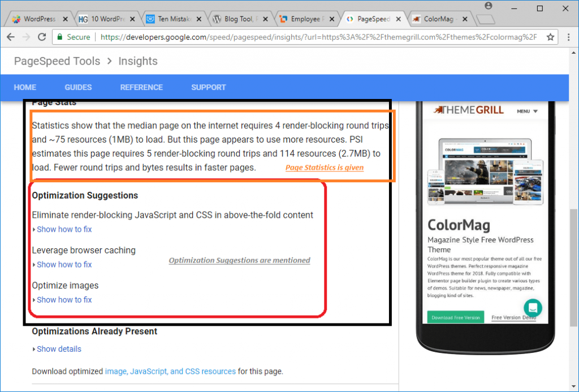Expand Show details under Optimizations Already Present
The height and width of the screenshot is (392, 579).
point(59,349)
